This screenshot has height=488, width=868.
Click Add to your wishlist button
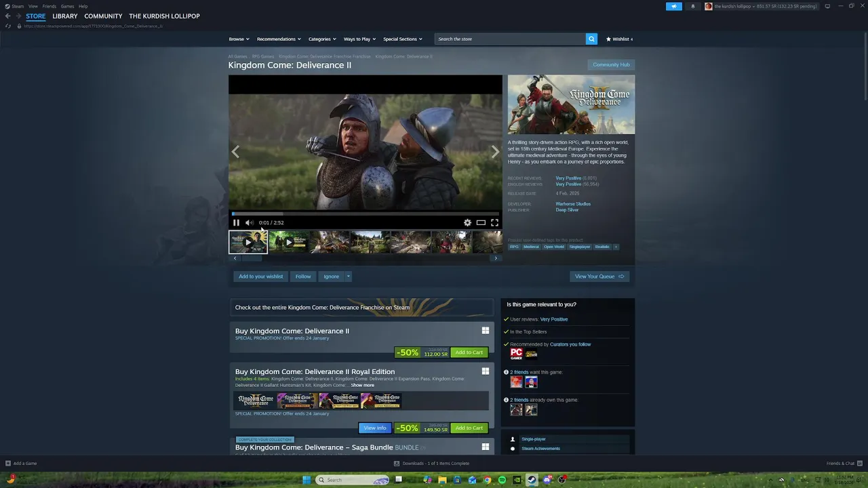(x=261, y=277)
